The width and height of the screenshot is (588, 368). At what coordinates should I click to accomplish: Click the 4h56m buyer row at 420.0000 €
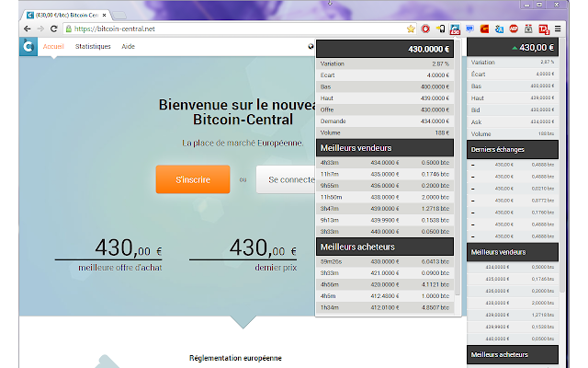(x=385, y=284)
